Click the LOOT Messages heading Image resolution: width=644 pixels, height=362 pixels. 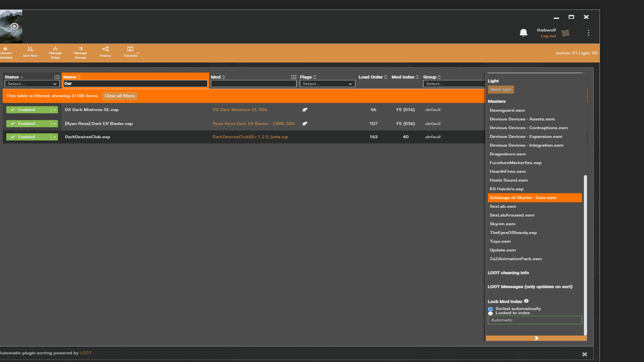click(x=530, y=287)
